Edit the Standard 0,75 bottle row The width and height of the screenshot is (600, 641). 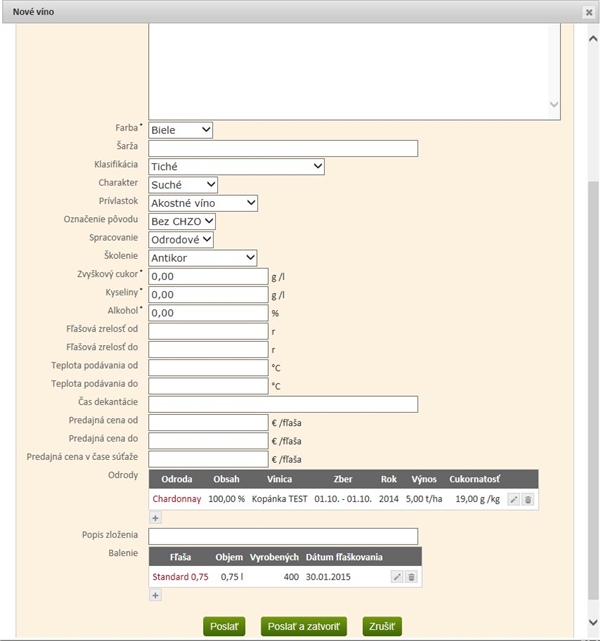pyautogui.click(x=397, y=577)
